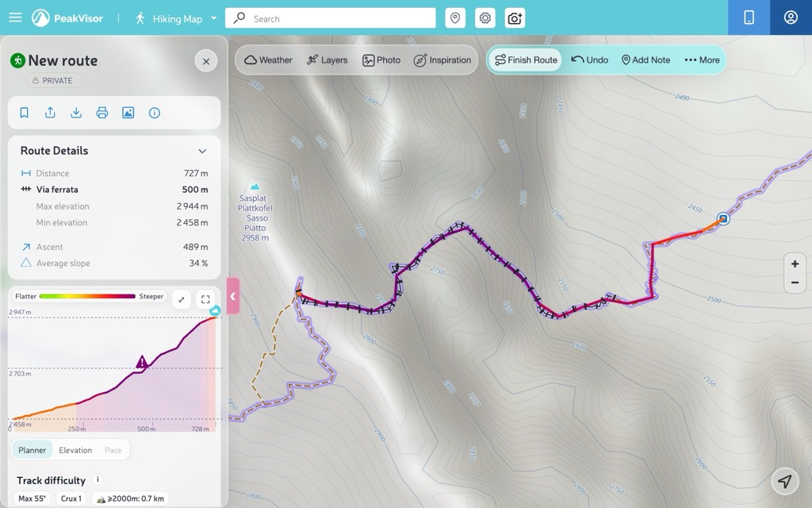The width and height of the screenshot is (812, 508).
Task: Toggle the PRIVATE route visibility badge
Action: click(54, 80)
